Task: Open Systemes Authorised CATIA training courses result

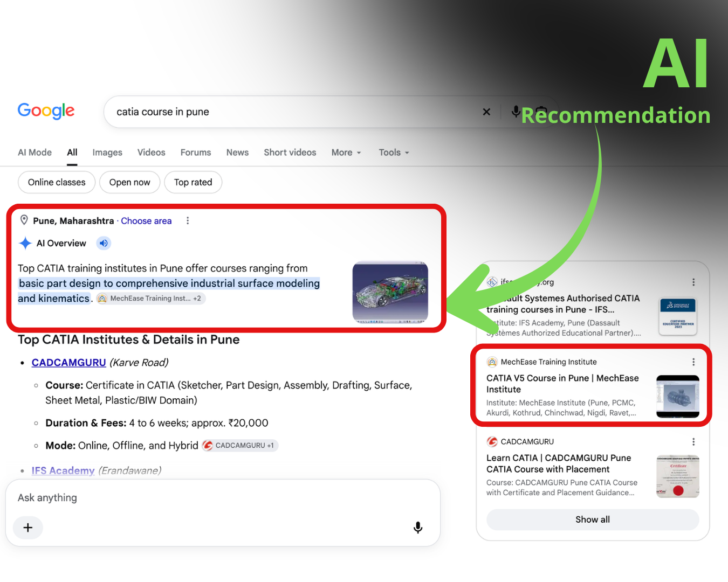Action: [x=563, y=303]
